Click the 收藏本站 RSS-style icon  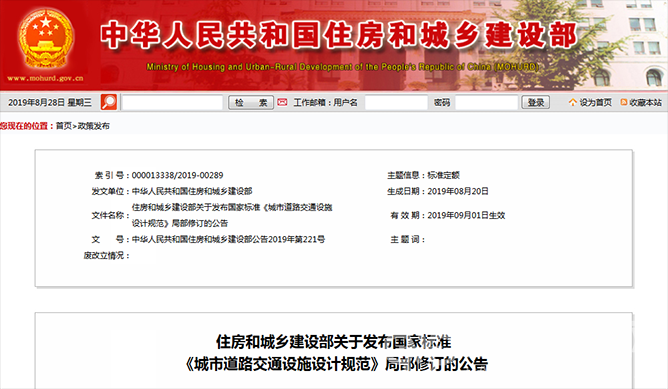point(624,102)
